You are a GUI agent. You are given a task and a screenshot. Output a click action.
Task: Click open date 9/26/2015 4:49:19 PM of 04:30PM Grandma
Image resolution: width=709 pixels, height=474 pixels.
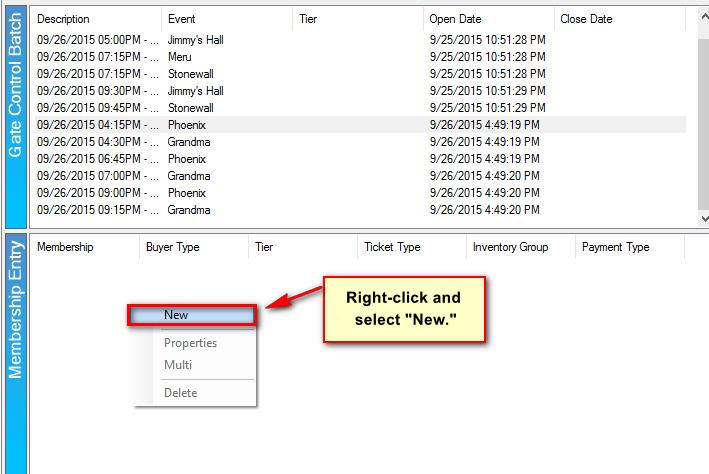pos(484,142)
